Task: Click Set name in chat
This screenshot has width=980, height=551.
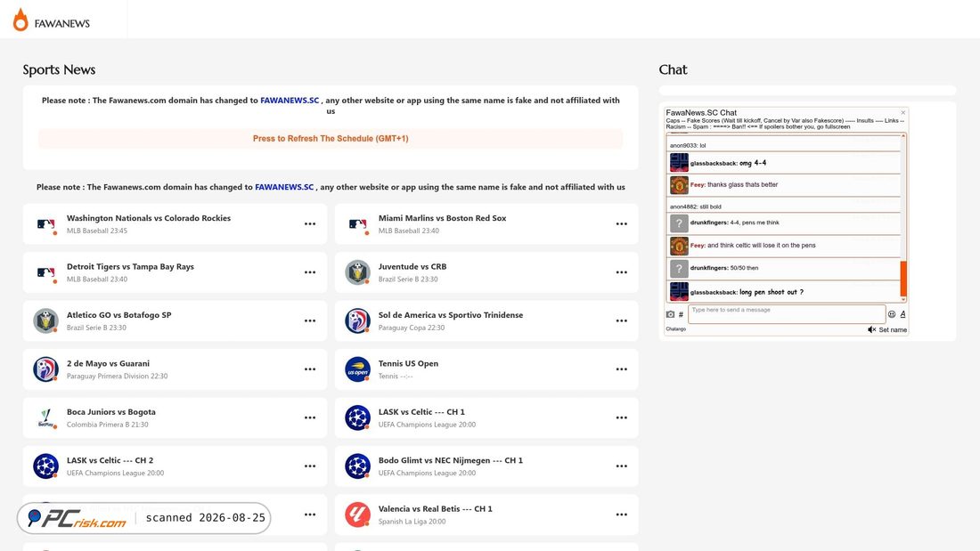Action: click(893, 330)
